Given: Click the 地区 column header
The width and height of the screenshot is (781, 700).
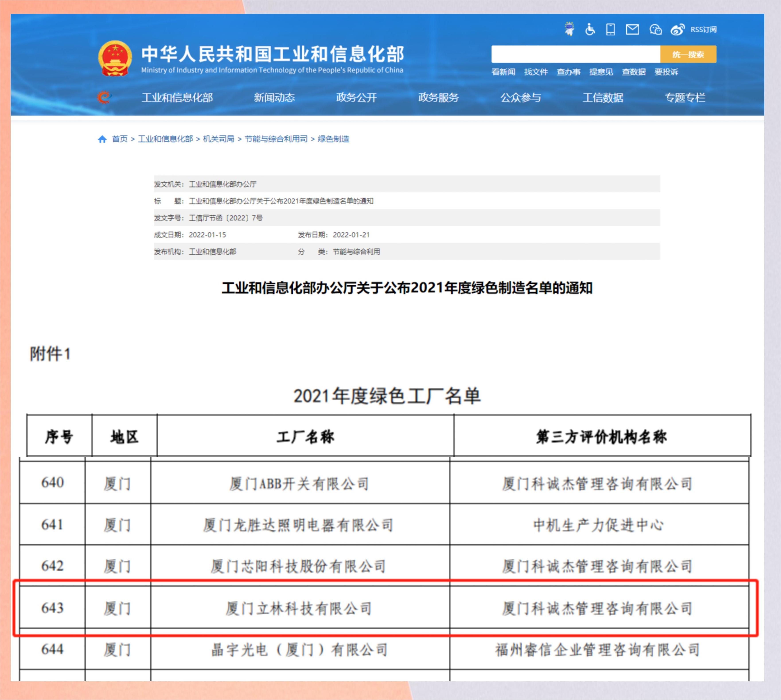Looking at the screenshot, I should [x=124, y=437].
